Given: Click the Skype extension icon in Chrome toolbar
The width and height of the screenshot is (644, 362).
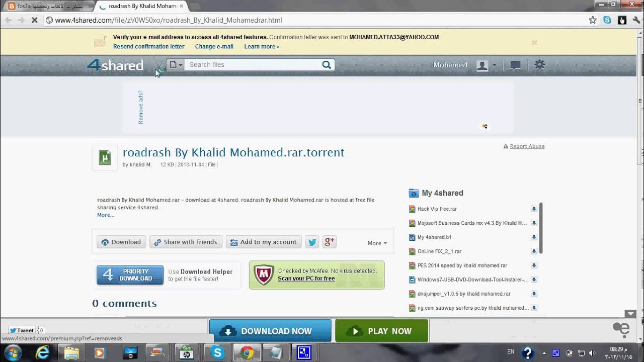Looking at the screenshot, I should click(607, 20).
